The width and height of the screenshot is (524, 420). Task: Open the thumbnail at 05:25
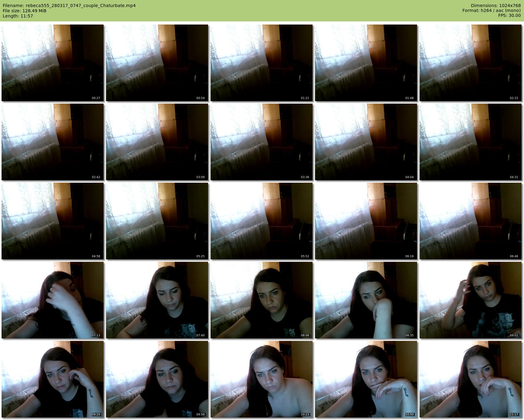157,221
